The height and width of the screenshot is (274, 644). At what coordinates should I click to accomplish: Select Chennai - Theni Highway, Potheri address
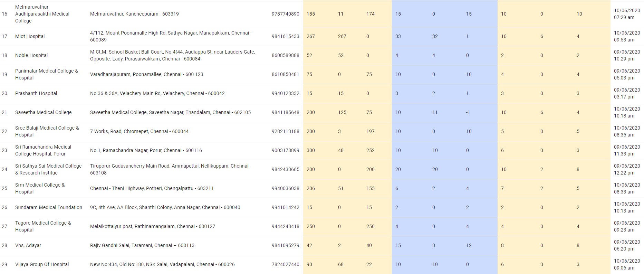(152, 188)
